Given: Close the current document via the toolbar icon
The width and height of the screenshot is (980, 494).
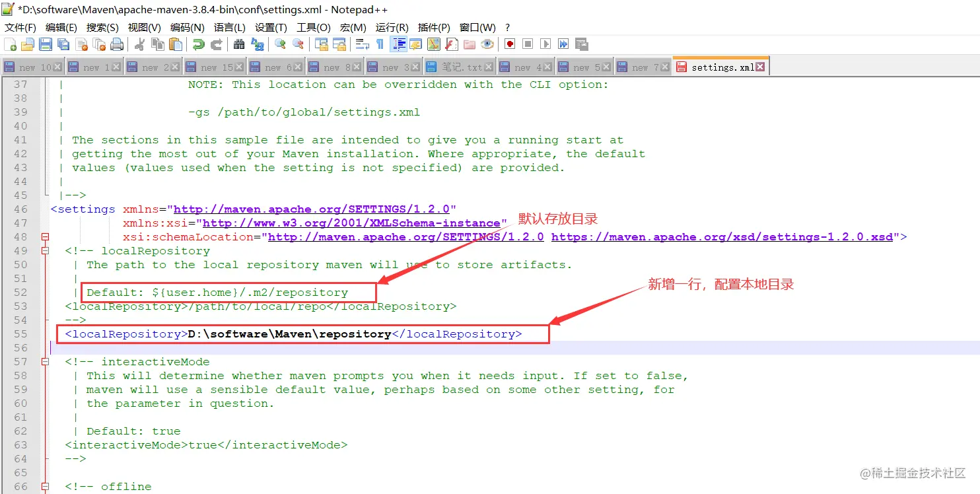Looking at the screenshot, I should 82,44.
